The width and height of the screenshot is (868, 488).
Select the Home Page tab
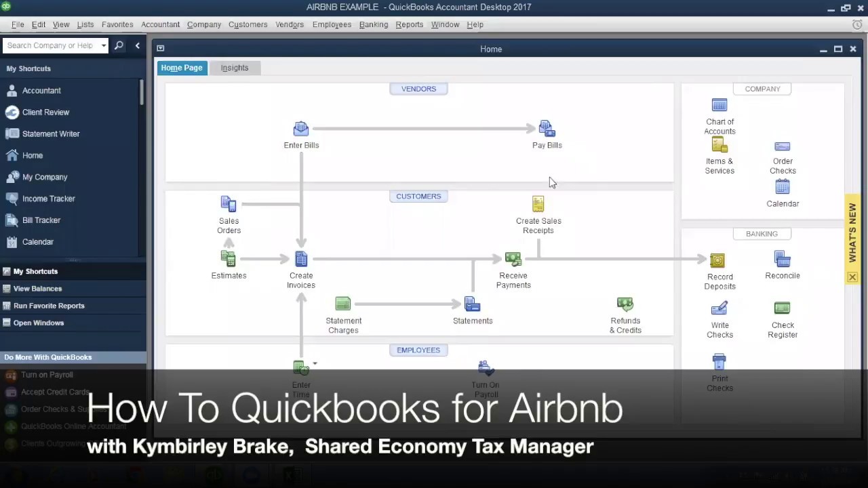click(182, 68)
